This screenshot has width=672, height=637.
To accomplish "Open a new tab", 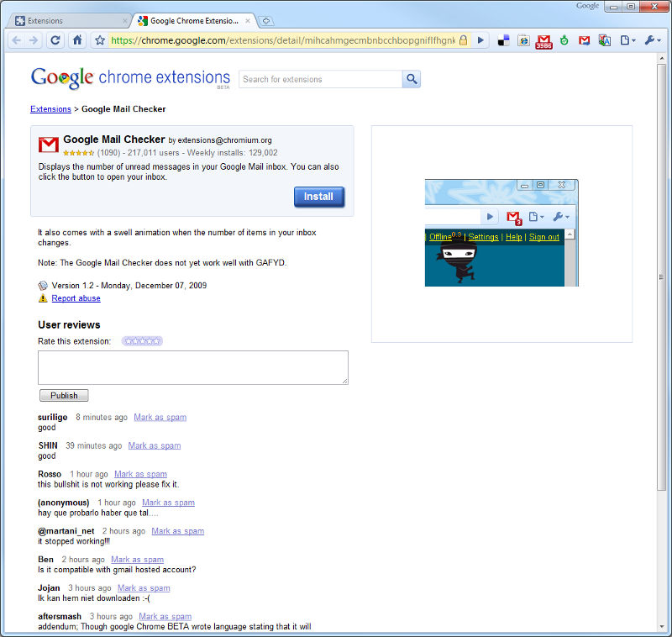I will [x=266, y=21].
